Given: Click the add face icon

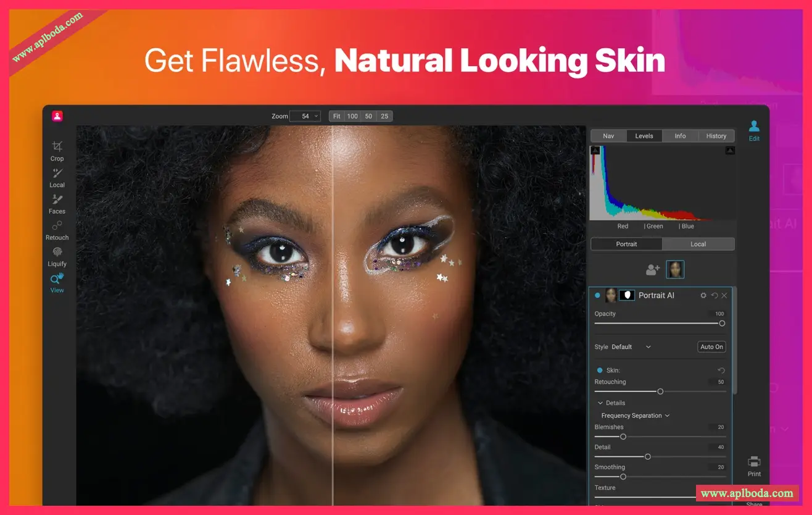Looking at the screenshot, I should 653,270.
